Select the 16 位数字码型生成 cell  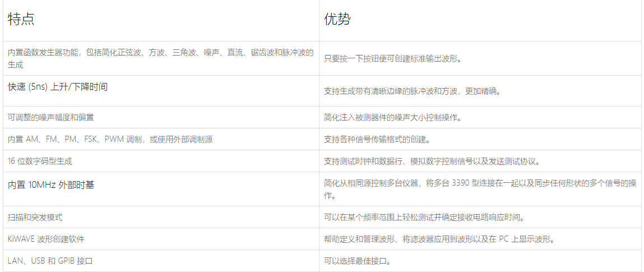40,161
